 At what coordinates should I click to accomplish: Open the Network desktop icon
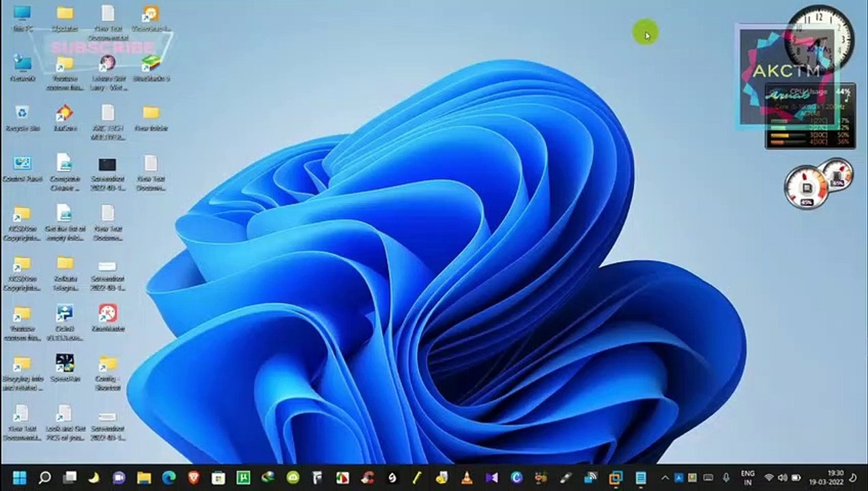[22, 68]
